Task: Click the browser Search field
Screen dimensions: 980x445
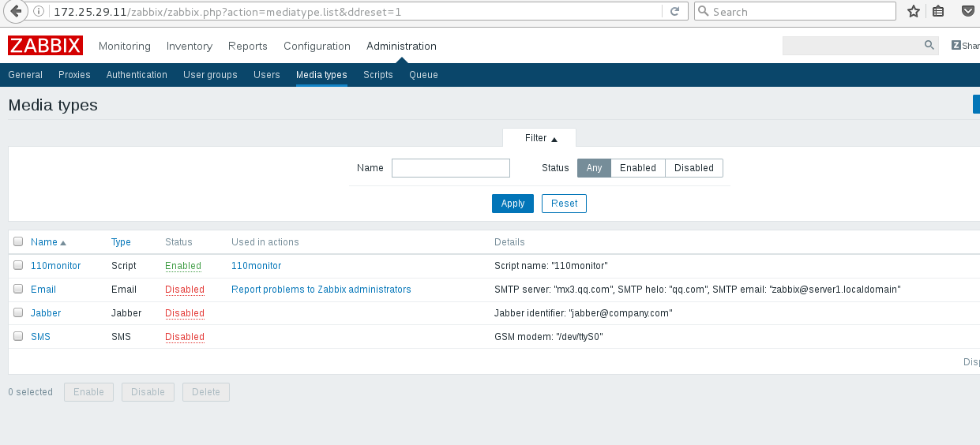Action: [795, 12]
